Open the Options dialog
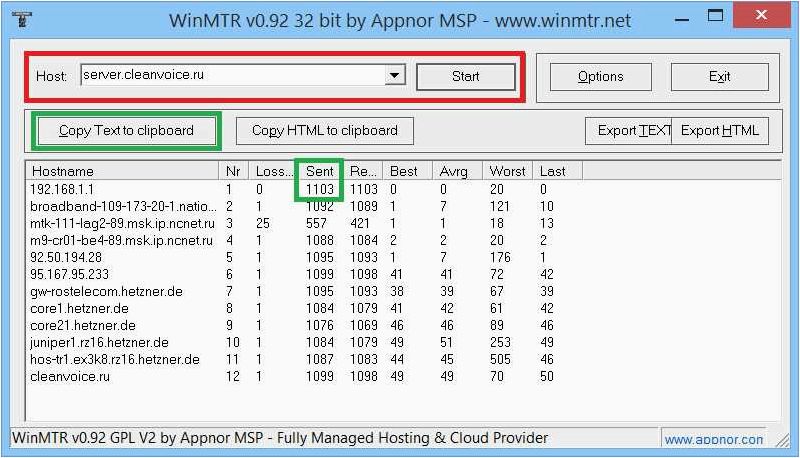The height and width of the screenshot is (458, 800). point(601,77)
